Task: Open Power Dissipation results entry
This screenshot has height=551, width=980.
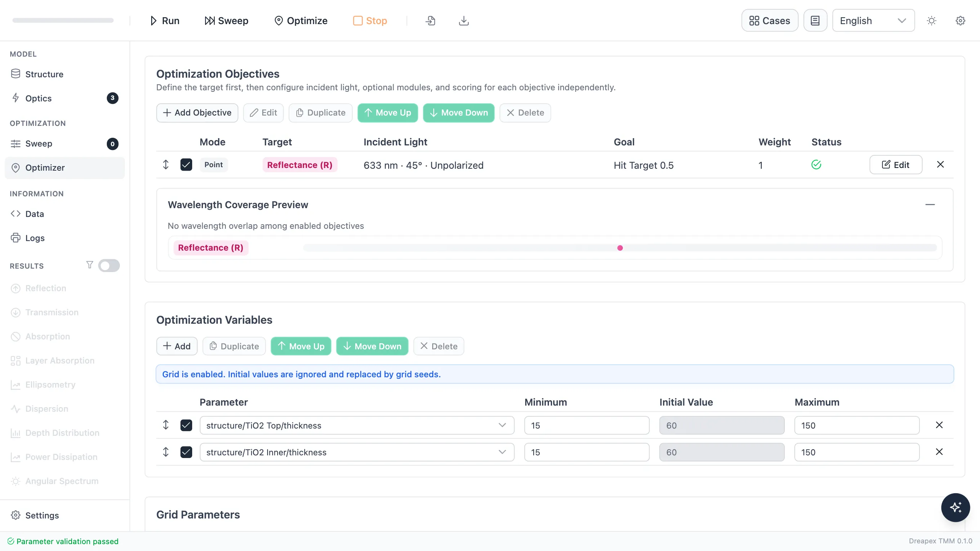Action: click(x=65, y=457)
